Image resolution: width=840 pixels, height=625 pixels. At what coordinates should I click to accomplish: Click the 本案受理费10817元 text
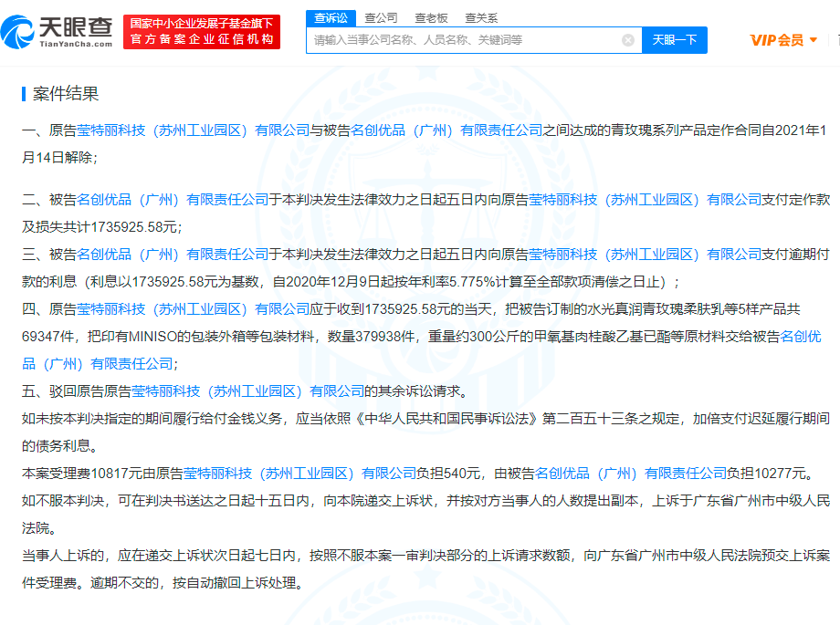click(81, 474)
